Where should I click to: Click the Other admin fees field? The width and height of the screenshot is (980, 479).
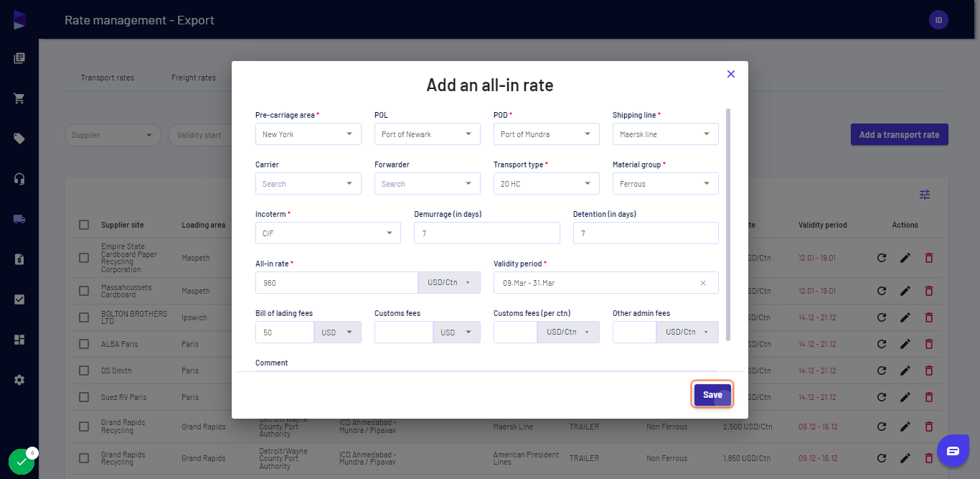click(634, 332)
